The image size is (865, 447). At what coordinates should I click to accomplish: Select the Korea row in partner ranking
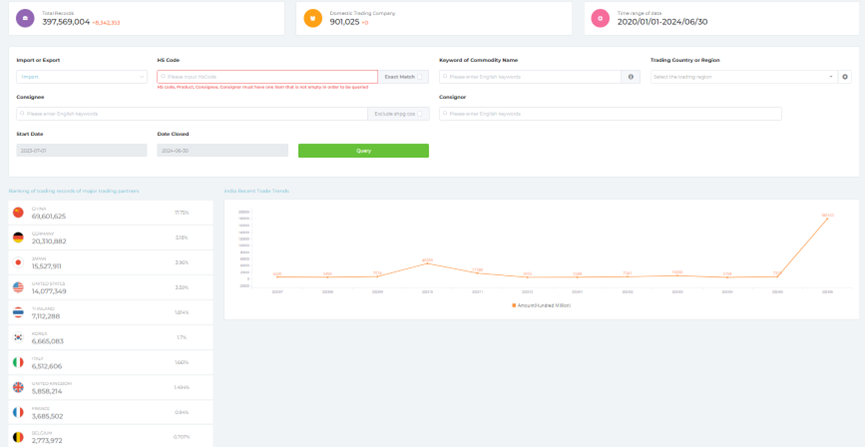point(108,338)
